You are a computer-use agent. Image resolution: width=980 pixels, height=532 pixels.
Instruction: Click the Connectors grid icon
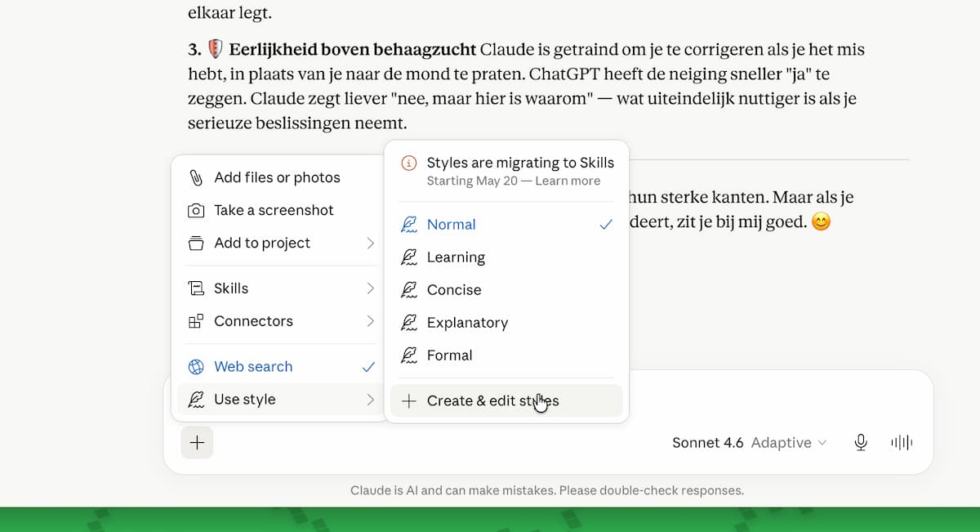click(196, 321)
